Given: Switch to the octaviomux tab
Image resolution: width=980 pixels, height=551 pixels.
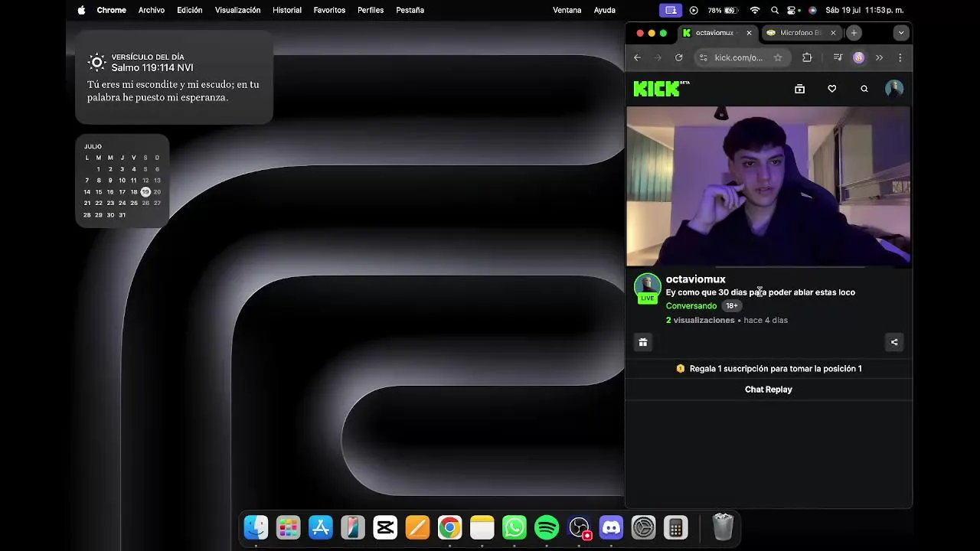Looking at the screenshot, I should tap(717, 33).
